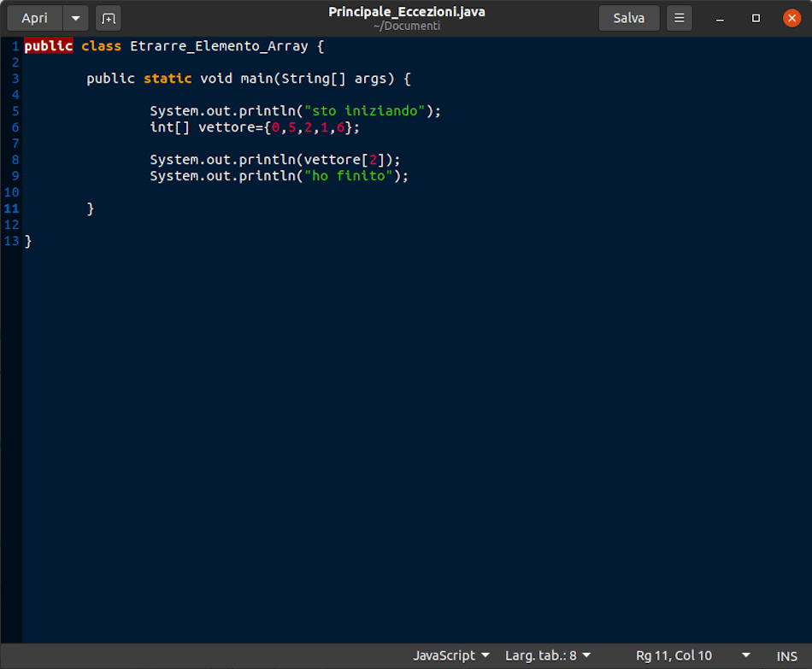The width and height of the screenshot is (812, 669).
Task: Click line number 11 in gutter
Action: [11, 208]
